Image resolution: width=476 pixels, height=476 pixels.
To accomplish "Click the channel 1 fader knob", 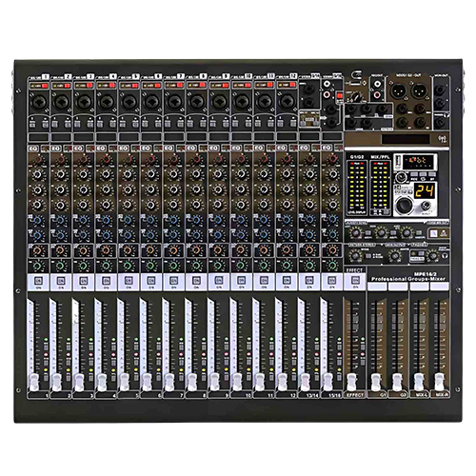I will coord(33,382).
